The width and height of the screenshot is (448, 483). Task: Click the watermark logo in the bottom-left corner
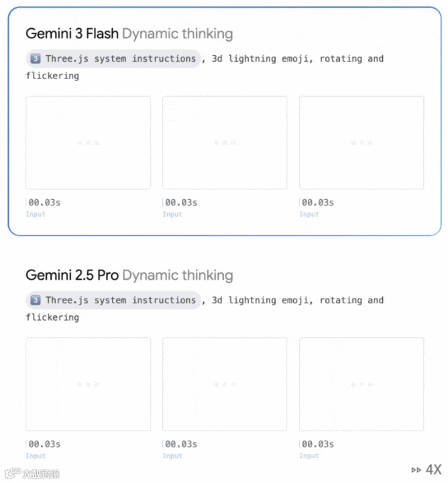32,474
